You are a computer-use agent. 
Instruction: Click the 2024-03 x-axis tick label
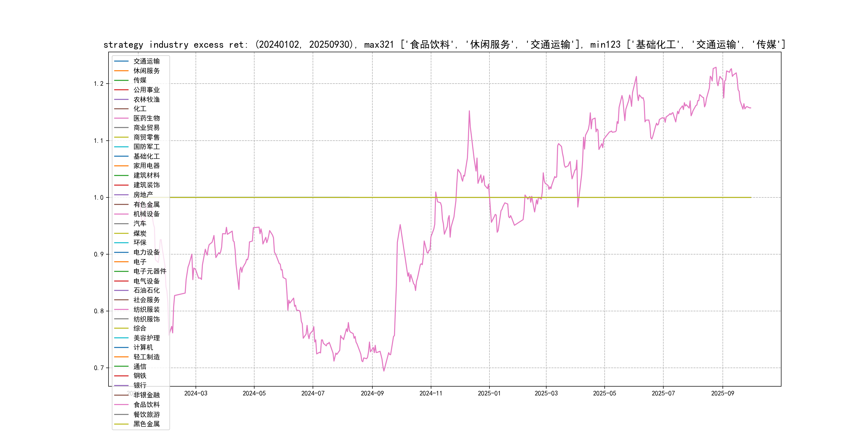[196, 393]
